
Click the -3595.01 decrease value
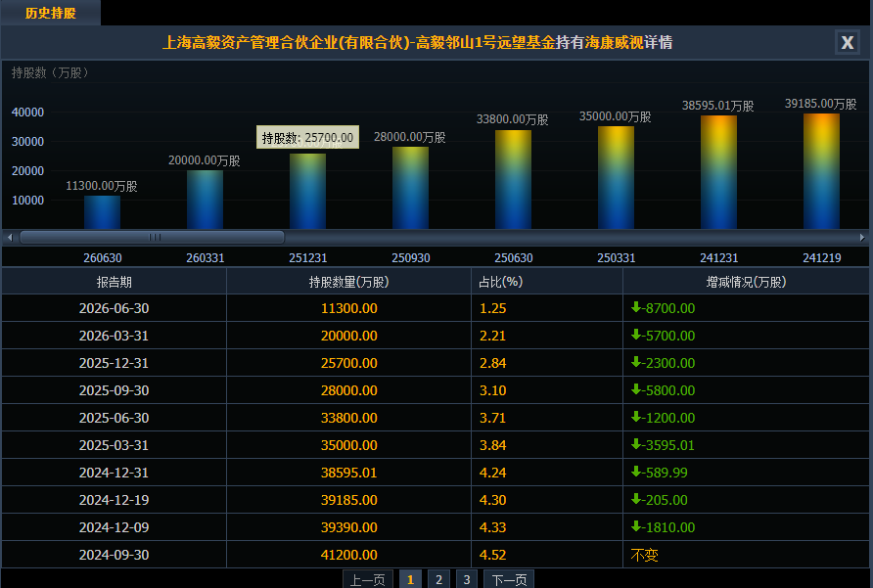coord(664,445)
